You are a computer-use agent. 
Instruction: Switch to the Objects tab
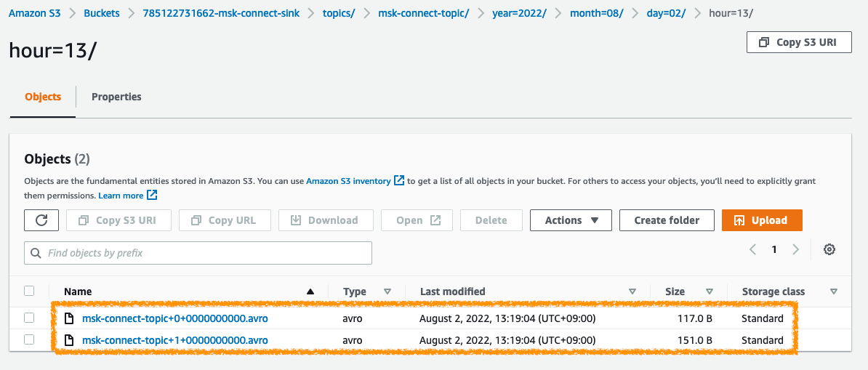tap(43, 97)
